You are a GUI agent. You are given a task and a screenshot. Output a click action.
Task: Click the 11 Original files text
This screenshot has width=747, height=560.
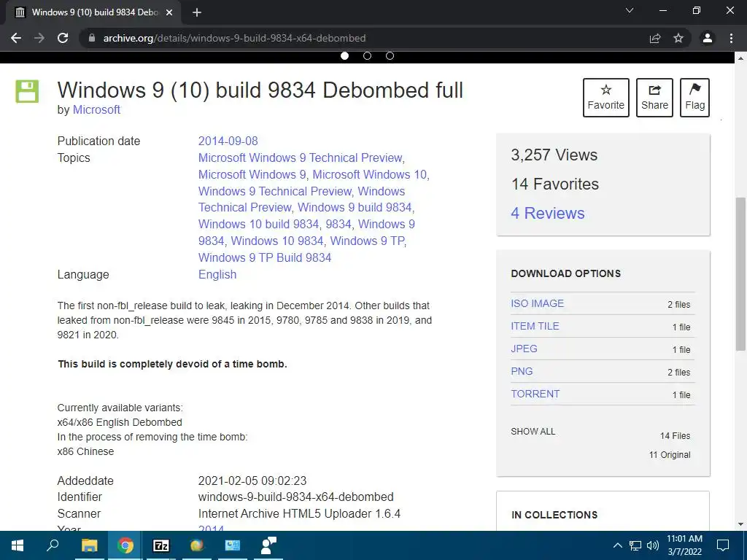[670, 455]
